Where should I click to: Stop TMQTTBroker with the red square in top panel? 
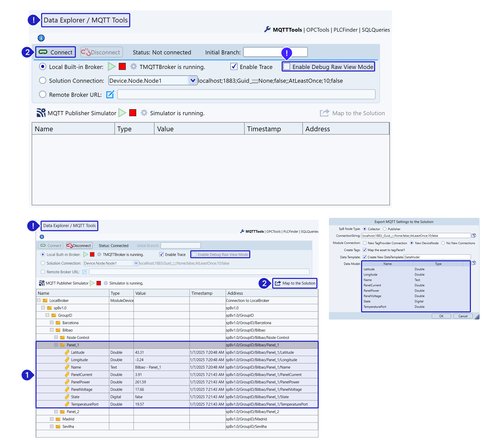122,67
